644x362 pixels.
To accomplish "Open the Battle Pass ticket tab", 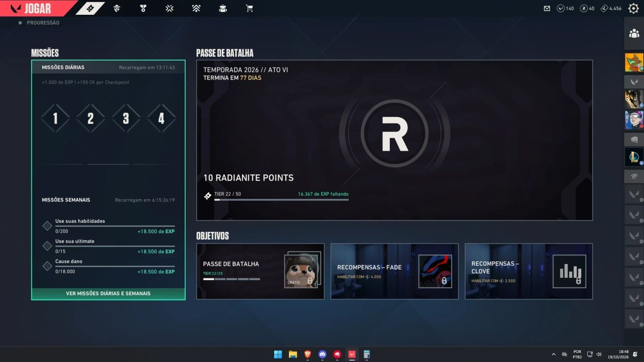I will 90,8.
